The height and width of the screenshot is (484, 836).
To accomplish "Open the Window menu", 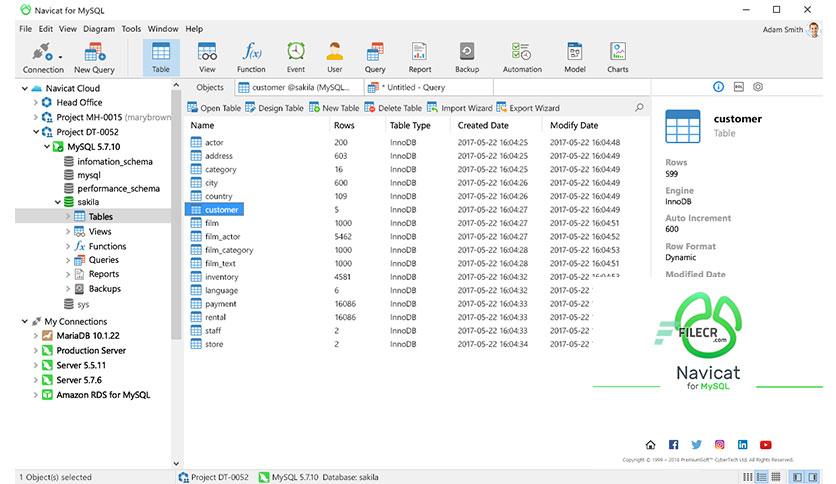I will pos(163,29).
